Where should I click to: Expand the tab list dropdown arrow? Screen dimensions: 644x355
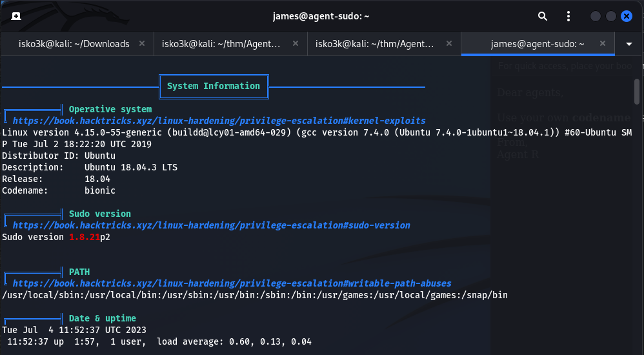[x=629, y=44]
